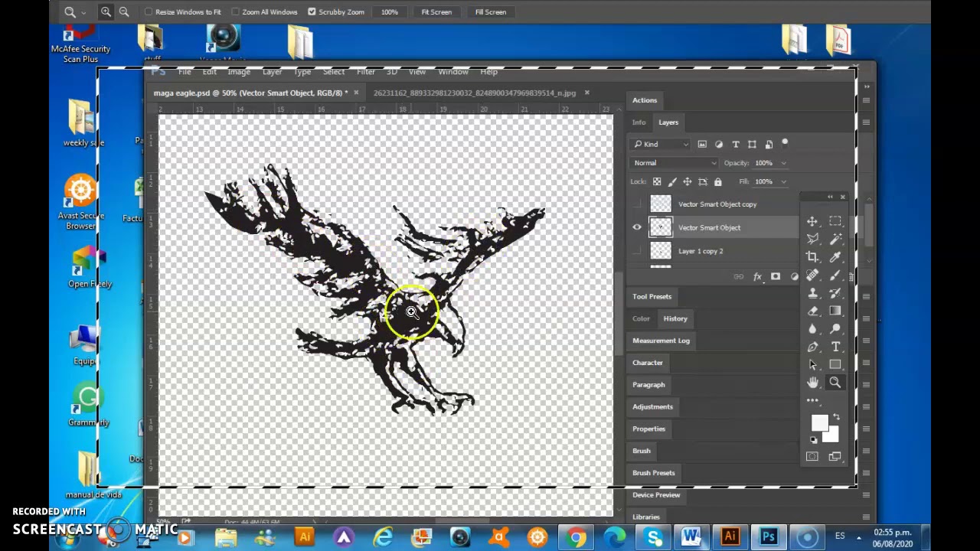Hide the Vector Smart Object layer
The image size is (980, 551).
point(637,227)
